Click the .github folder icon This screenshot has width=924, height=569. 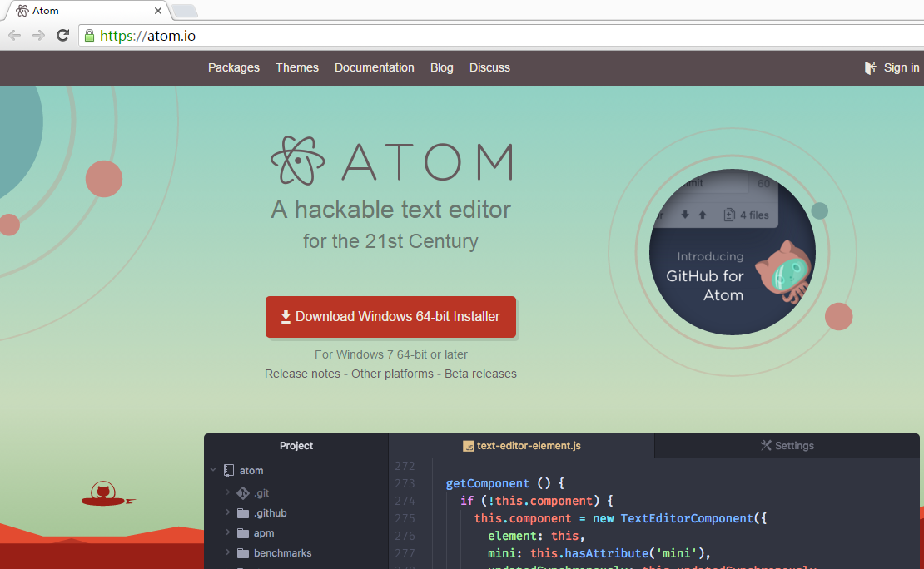[x=243, y=513]
